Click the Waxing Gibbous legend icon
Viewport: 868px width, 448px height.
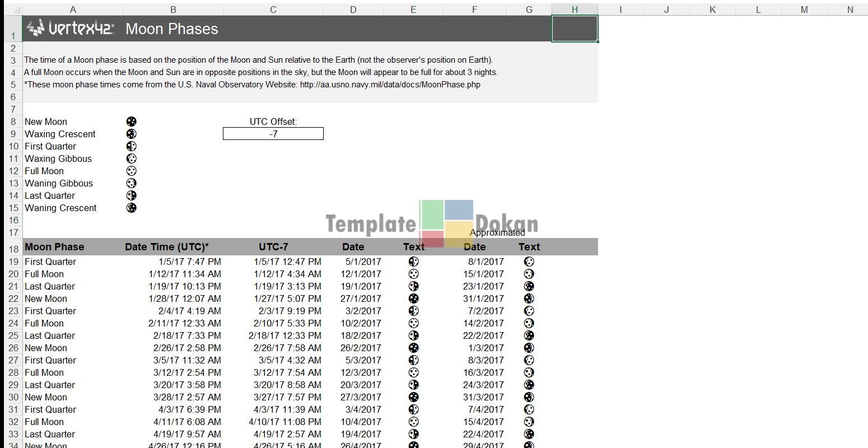tap(131, 158)
